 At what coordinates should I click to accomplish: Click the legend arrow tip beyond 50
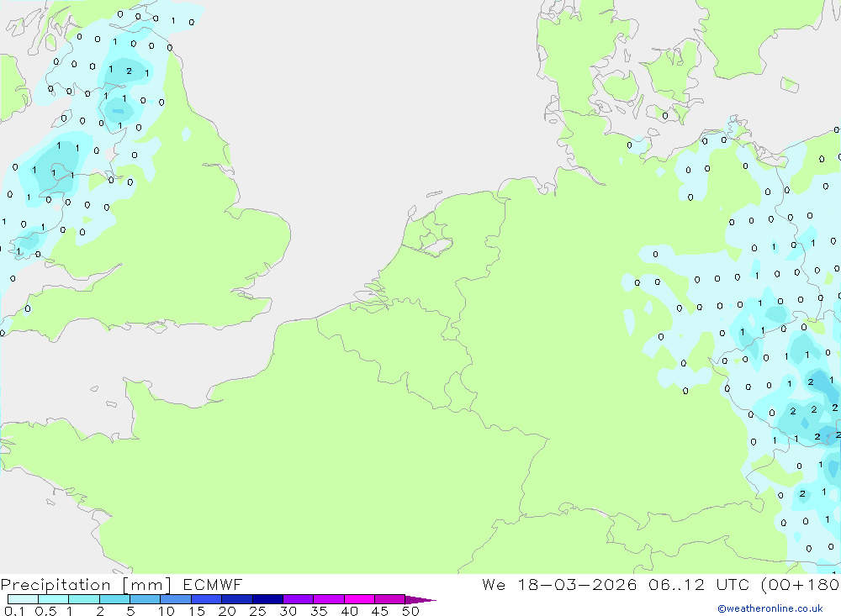(420, 600)
